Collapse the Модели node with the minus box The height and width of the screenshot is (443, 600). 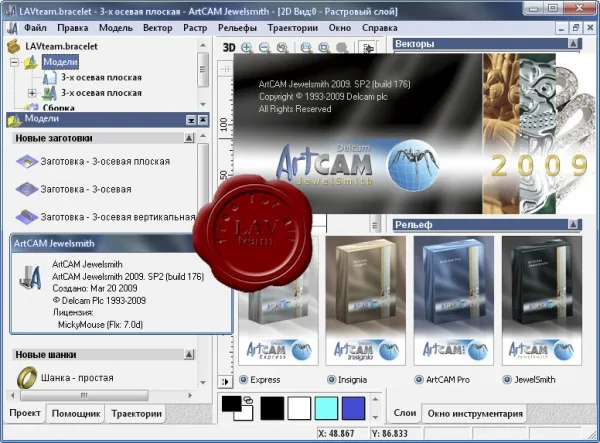click(15, 62)
